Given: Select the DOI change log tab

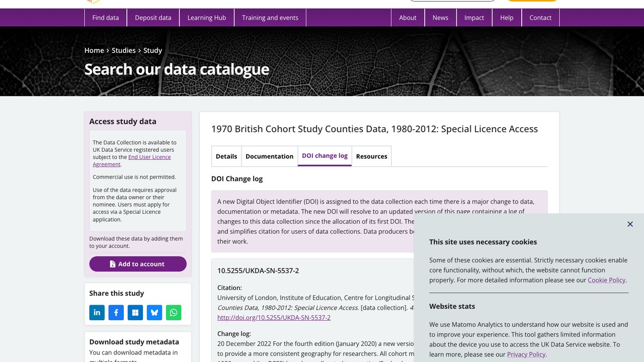Looking at the screenshot, I should 325,156.
